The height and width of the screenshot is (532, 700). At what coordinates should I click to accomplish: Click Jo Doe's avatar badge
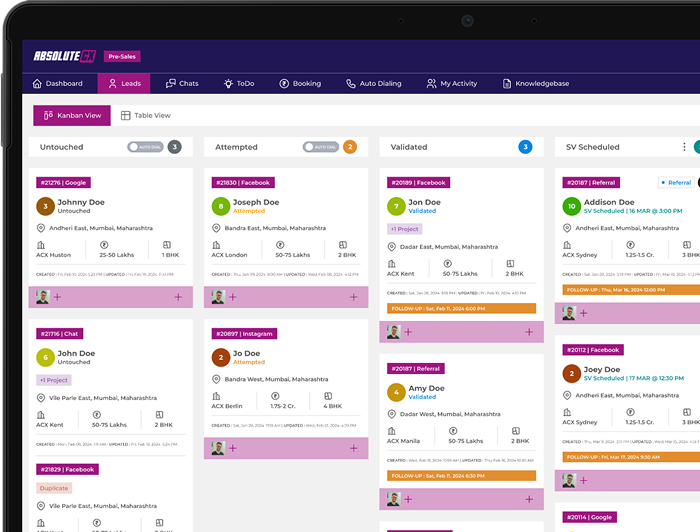point(221,357)
